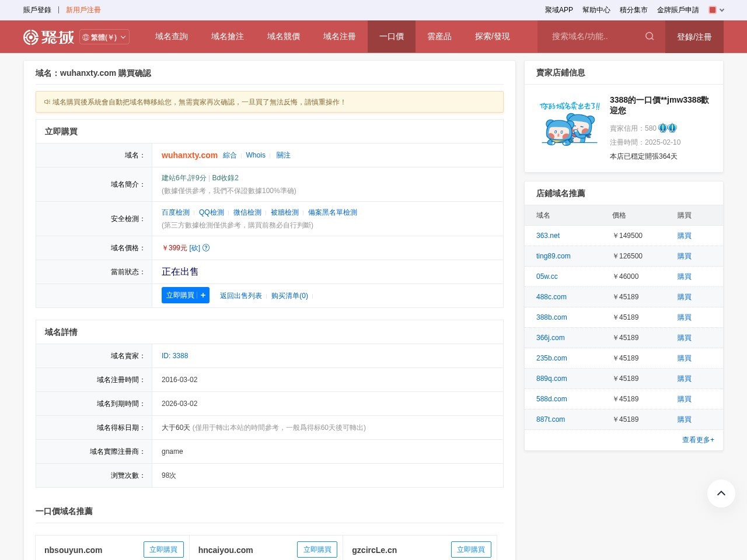Click the blue 立即購買 button
747x560 pixels.
(186, 295)
